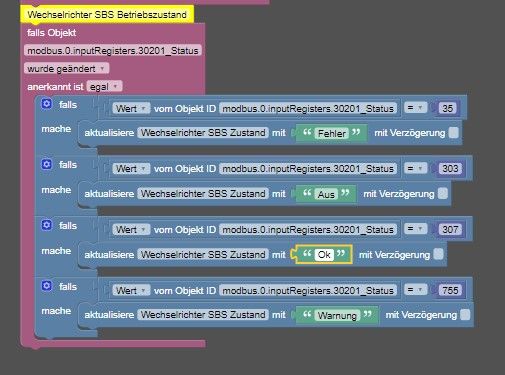The width and height of the screenshot is (505, 375).
Task: Select Wechselrichter SBS Zustand target in the Fehler row
Action: coord(203,133)
